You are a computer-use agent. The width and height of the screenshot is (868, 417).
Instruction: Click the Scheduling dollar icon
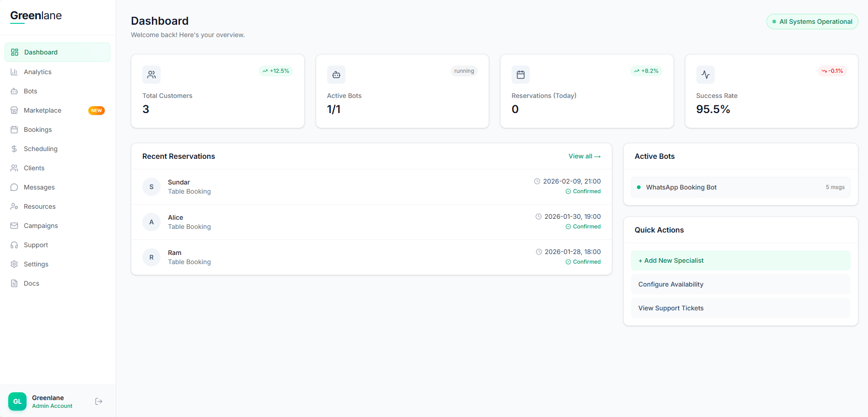(x=14, y=148)
